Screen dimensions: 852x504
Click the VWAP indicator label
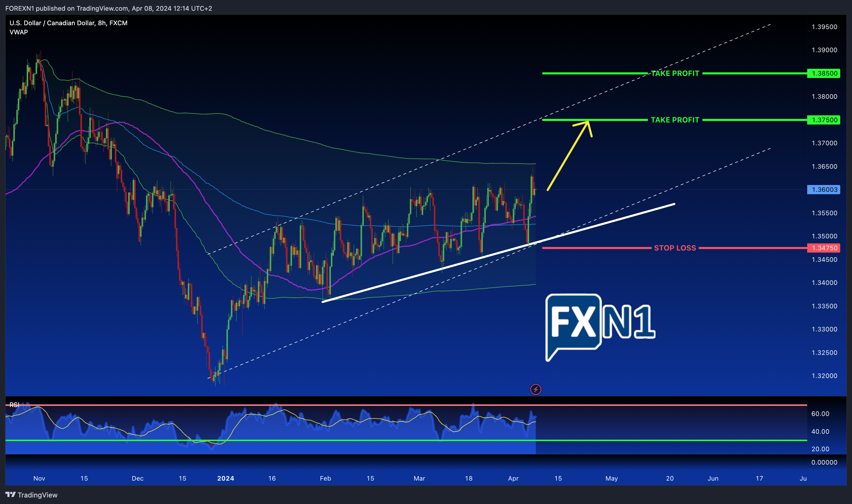point(19,32)
